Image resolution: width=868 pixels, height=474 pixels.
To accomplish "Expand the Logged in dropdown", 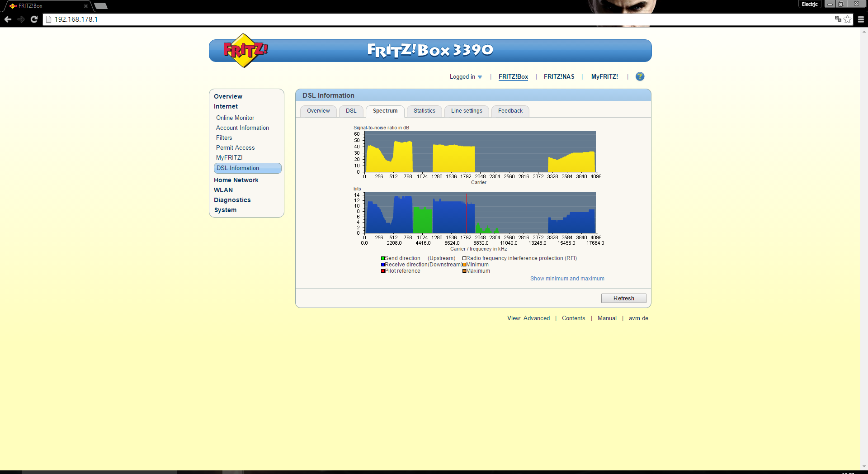I will click(466, 77).
